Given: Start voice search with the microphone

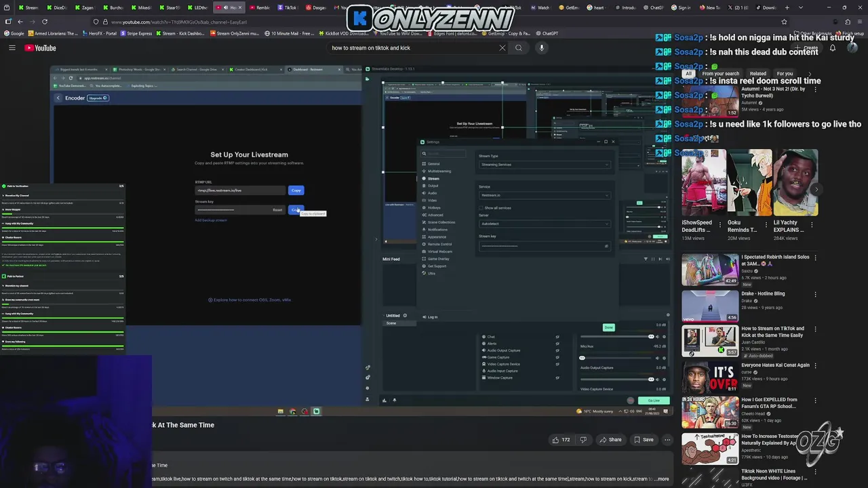Looking at the screenshot, I should [541, 47].
